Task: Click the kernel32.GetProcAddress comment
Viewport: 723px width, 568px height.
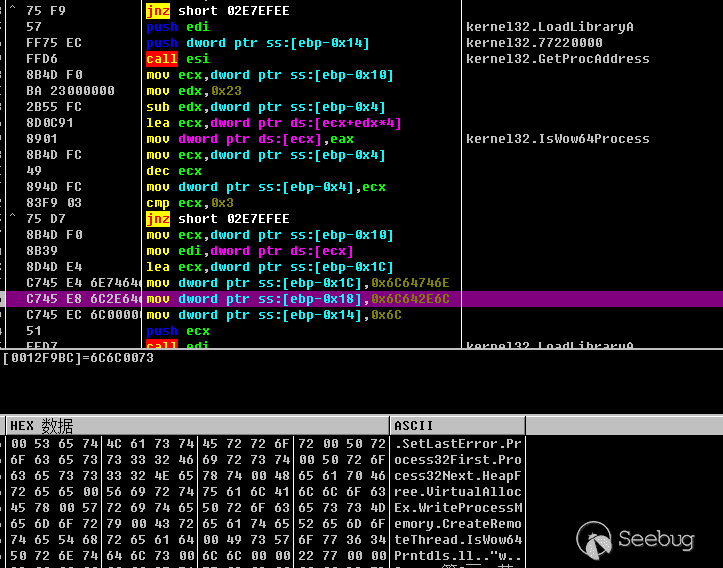Action: coord(557,59)
